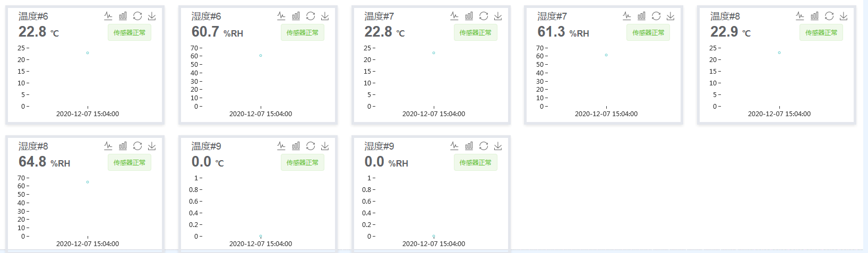Click the data point in 温度#8 chart
Viewport: 868px width, 253px height.
click(x=779, y=53)
